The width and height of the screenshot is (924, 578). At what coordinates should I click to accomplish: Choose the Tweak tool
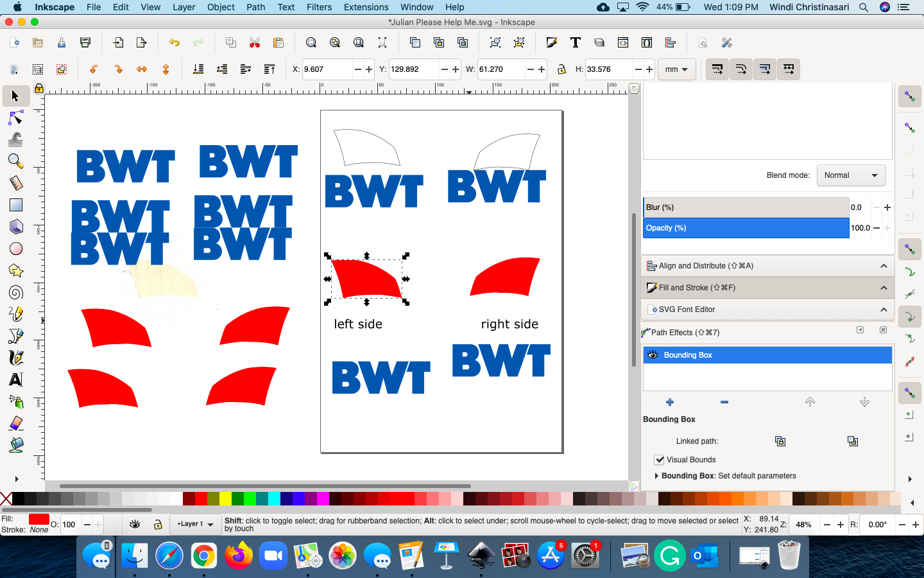pyautogui.click(x=15, y=139)
